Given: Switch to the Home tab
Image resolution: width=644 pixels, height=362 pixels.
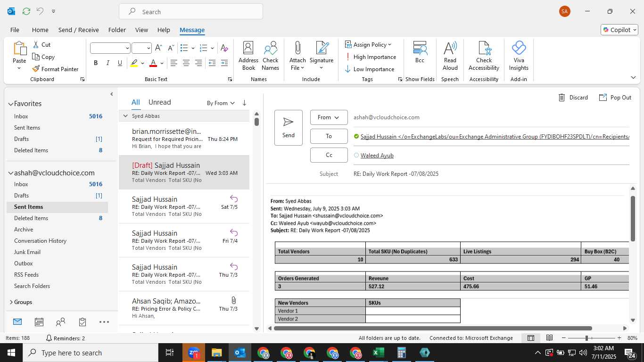Looking at the screenshot, I should pos(40,30).
